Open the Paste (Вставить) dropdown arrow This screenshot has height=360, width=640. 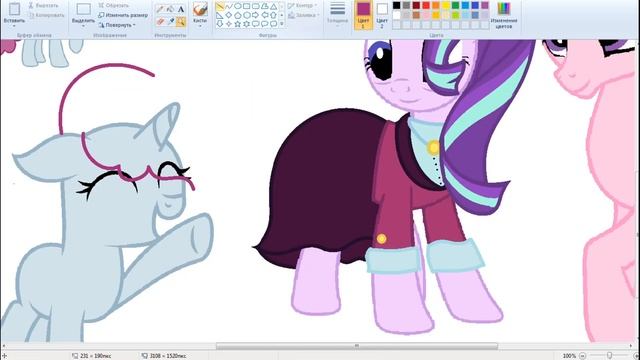pyautogui.click(x=14, y=26)
